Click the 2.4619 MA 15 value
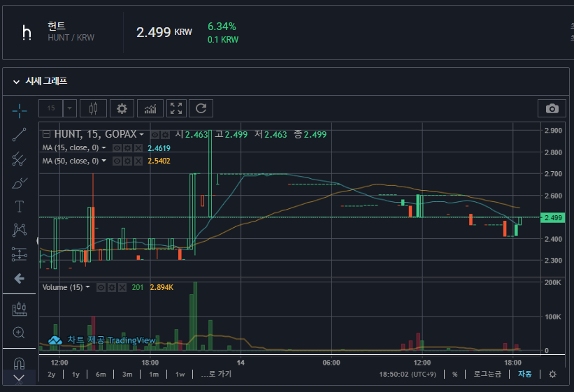Screen dimensions: 574x392 pos(159,148)
